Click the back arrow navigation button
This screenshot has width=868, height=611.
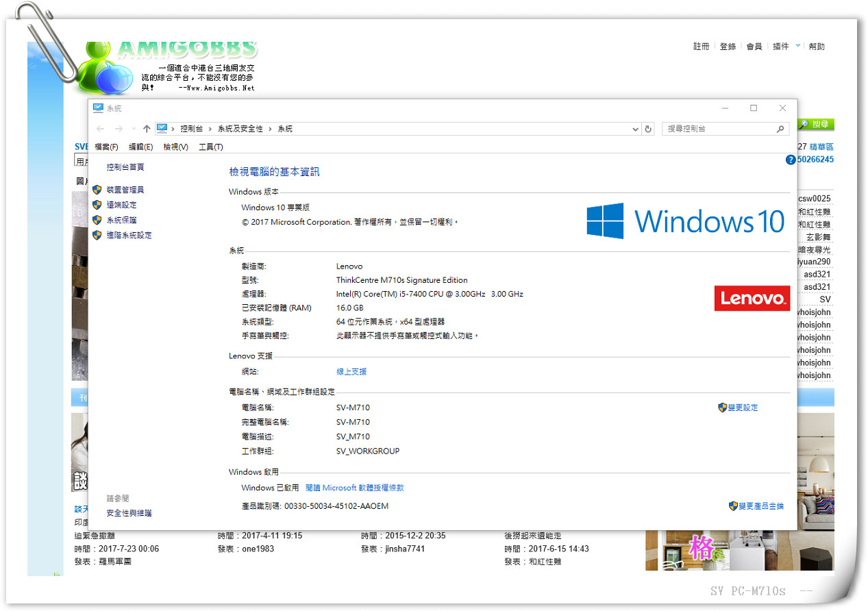pos(101,129)
